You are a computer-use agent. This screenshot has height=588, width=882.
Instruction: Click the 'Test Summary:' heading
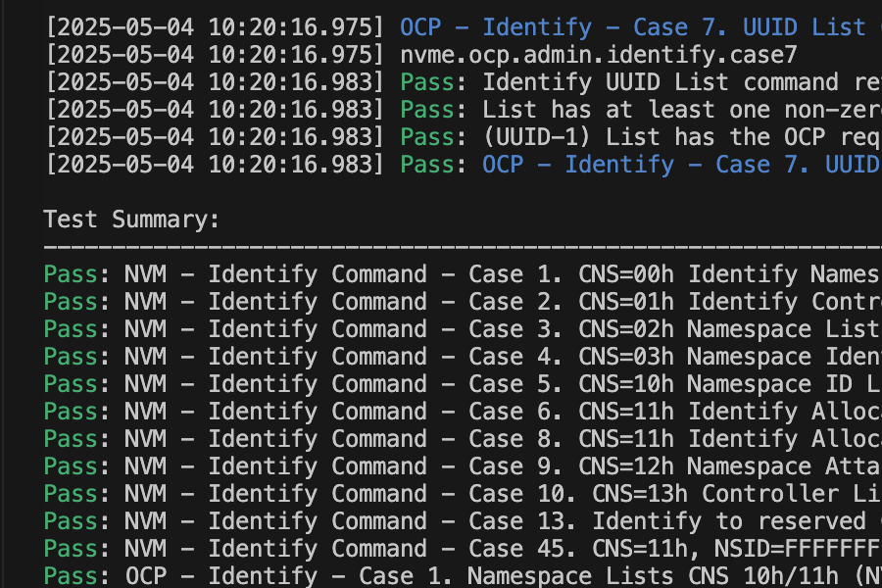pyautogui.click(x=131, y=220)
